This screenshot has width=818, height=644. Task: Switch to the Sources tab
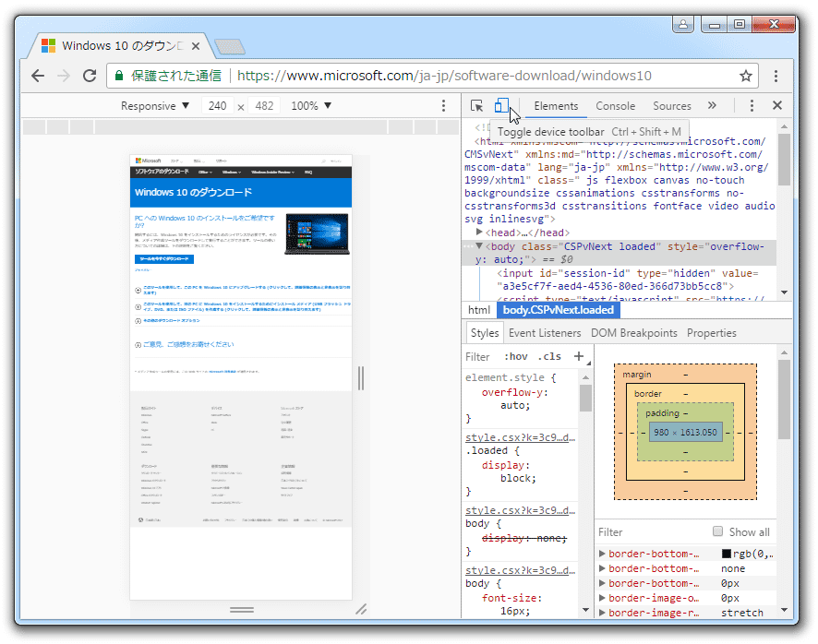(672, 106)
